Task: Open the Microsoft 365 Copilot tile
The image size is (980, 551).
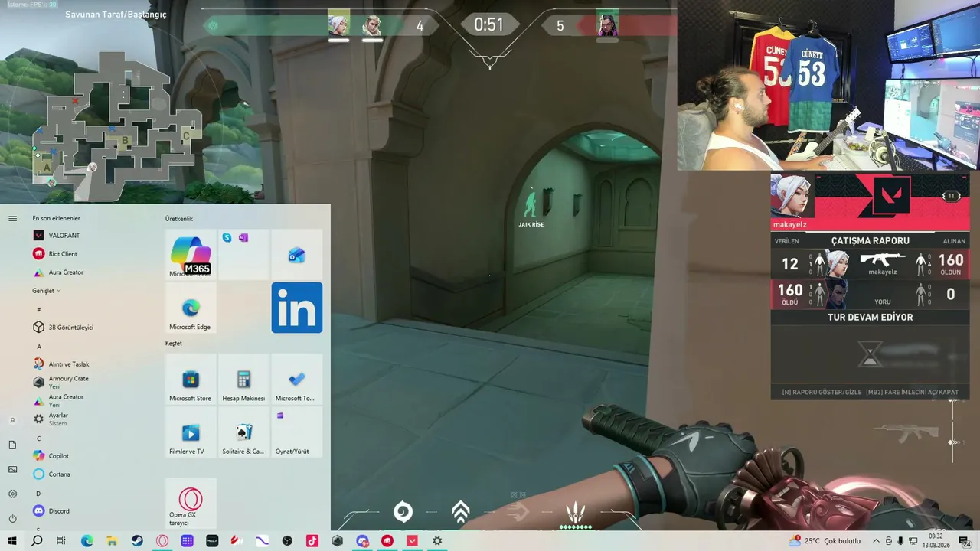Action: tap(191, 255)
